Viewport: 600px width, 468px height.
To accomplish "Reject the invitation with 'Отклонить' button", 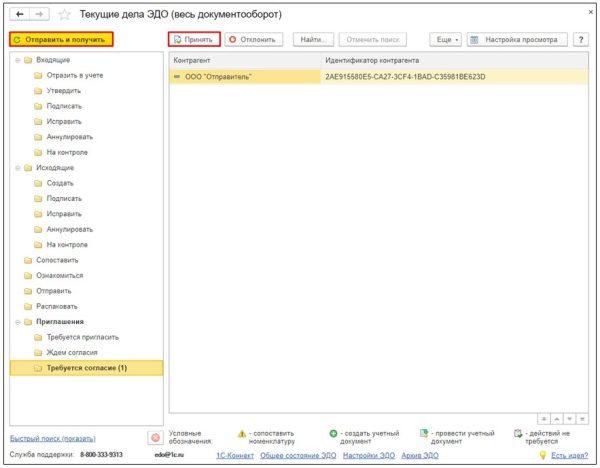I will [x=254, y=39].
